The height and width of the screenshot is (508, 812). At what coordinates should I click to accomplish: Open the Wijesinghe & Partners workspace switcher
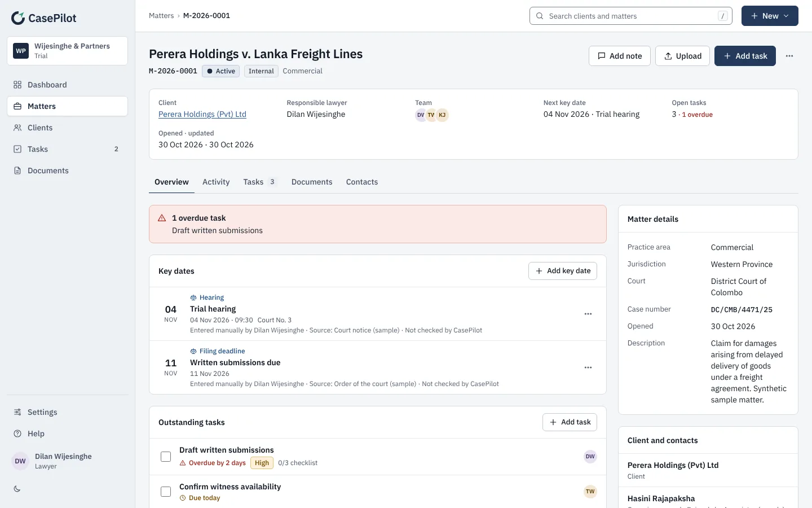coord(67,51)
